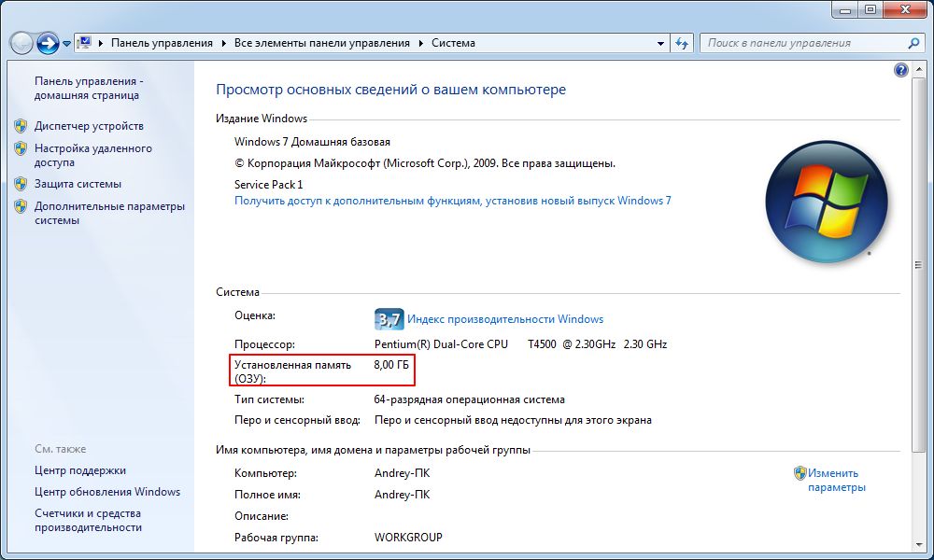The image size is (934, 560).
Task: Open the recent pages dropdown arrow
Action: coord(66,44)
